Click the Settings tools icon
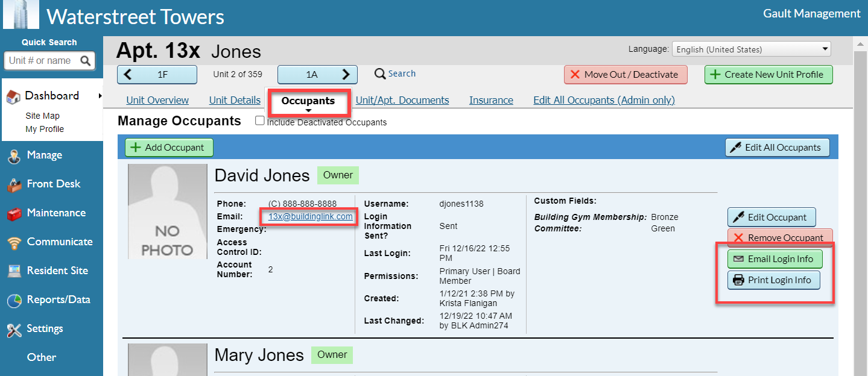The height and width of the screenshot is (376, 868). pos(14,329)
